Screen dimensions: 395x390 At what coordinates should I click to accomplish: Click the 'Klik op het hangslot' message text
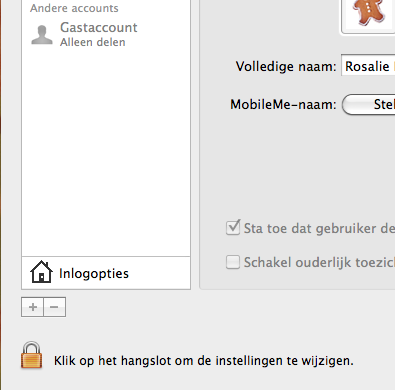pos(204,361)
